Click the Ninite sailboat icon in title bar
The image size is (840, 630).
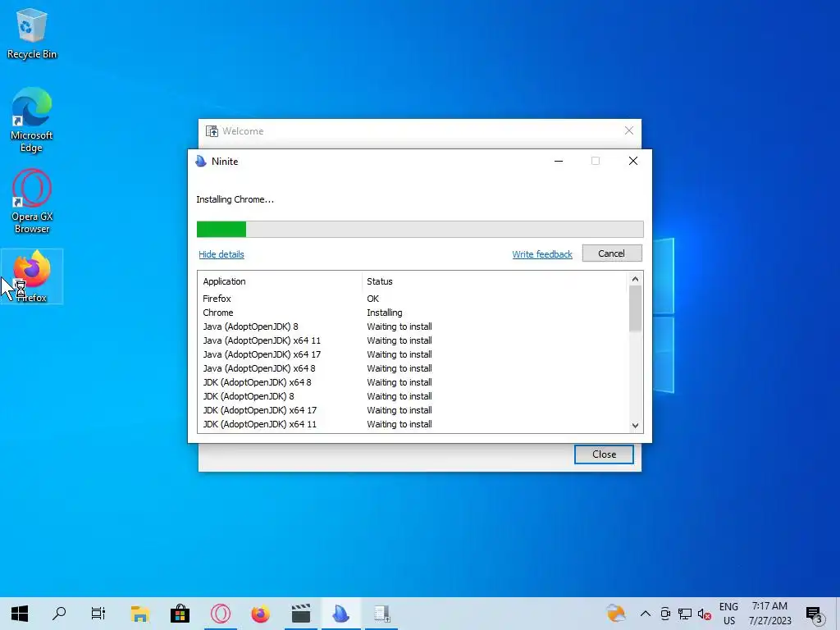point(201,162)
